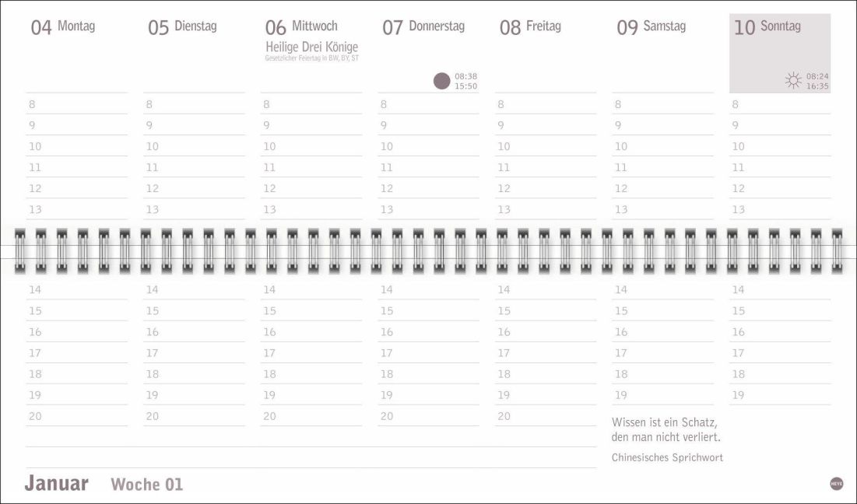Image resolution: width=857 pixels, height=504 pixels.
Task: Open the Januar month label
Action: tap(56, 483)
